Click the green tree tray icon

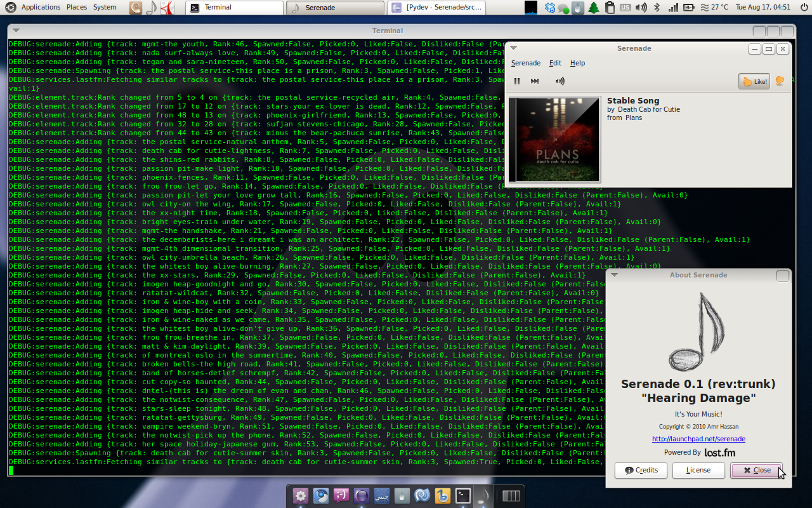(594, 8)
